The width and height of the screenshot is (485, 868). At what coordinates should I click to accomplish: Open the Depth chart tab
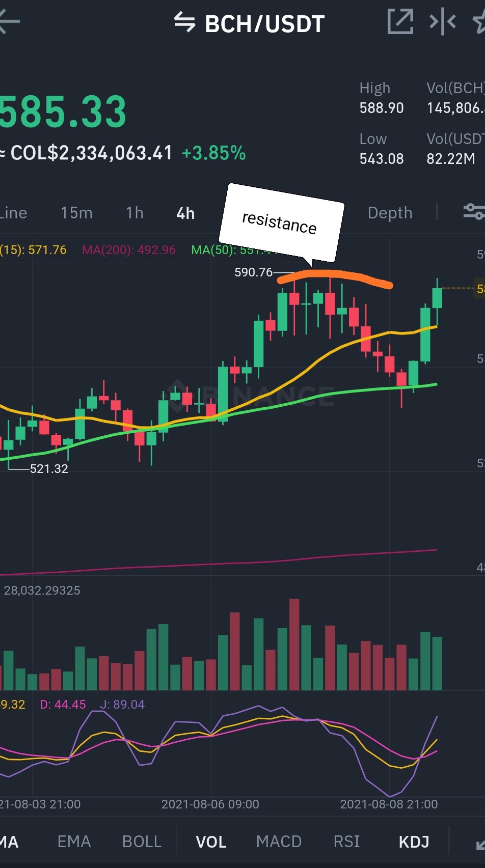click(390, 213)
